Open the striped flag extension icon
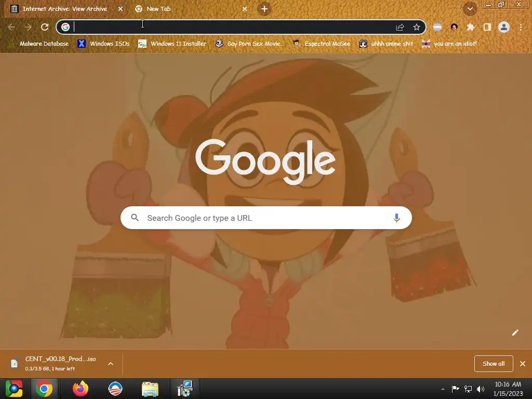The height and width of the screenshot is (399, 532). point(437,27)
